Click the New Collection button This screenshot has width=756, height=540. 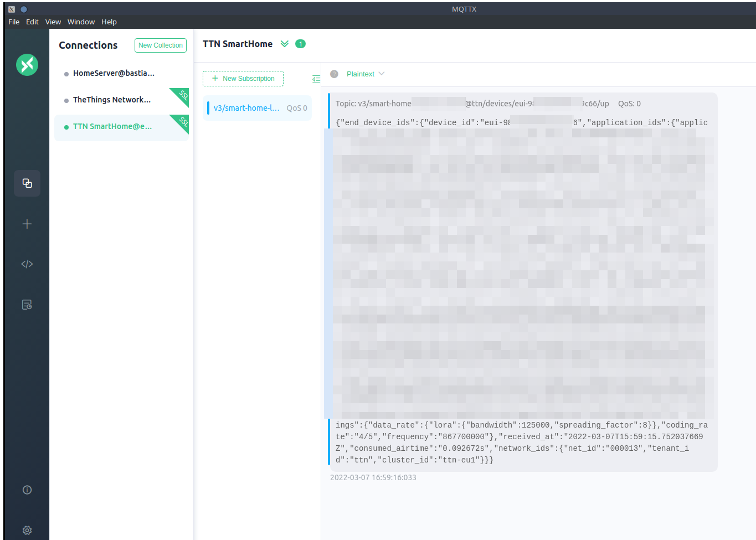[160, 45]
